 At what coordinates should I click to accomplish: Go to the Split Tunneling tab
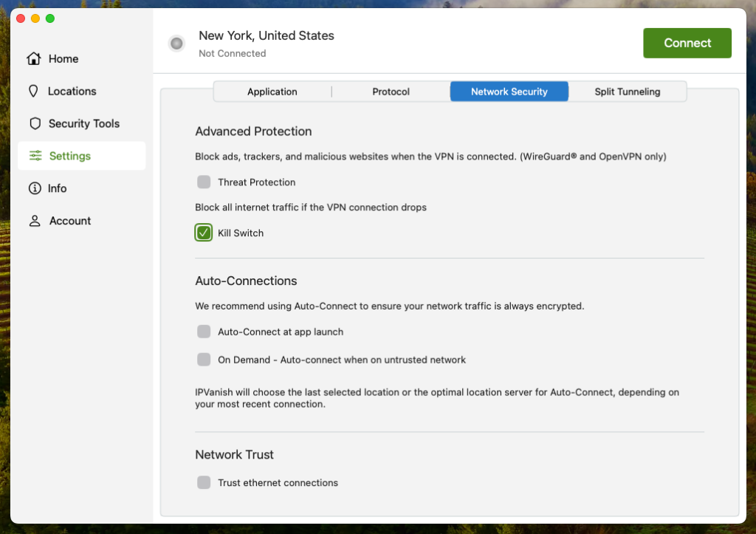click(628, 92)
